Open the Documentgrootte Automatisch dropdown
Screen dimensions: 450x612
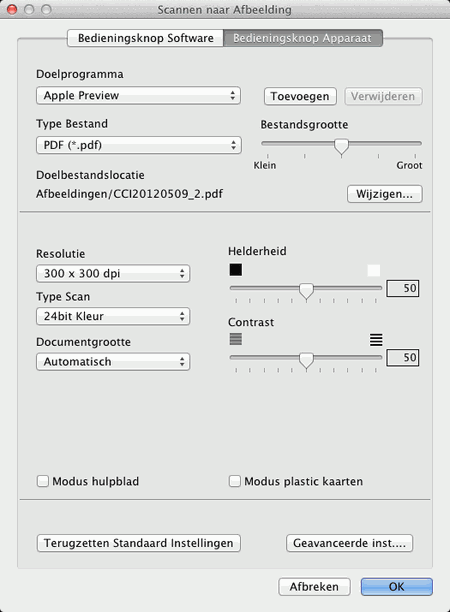coord(113,362)
